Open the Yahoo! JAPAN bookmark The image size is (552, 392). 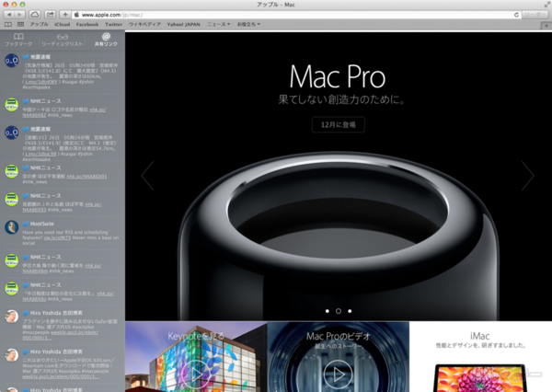183,24
